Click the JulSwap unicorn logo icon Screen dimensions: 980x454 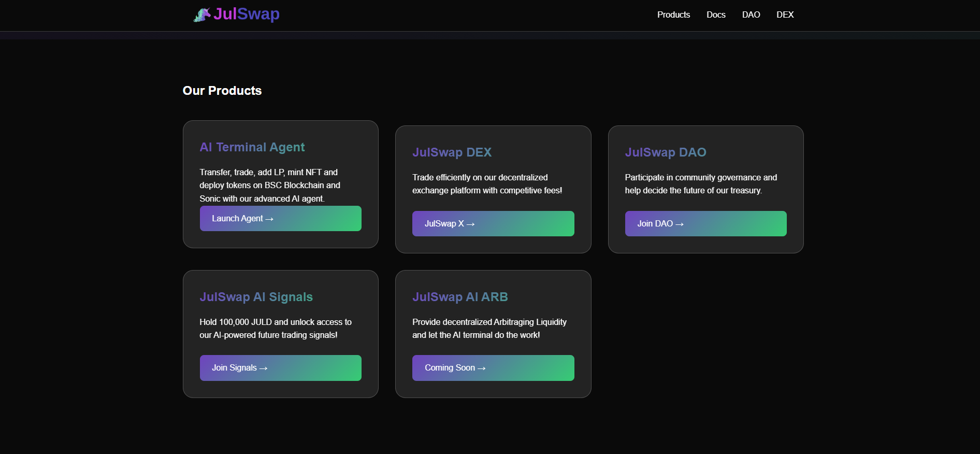point(201,15)
